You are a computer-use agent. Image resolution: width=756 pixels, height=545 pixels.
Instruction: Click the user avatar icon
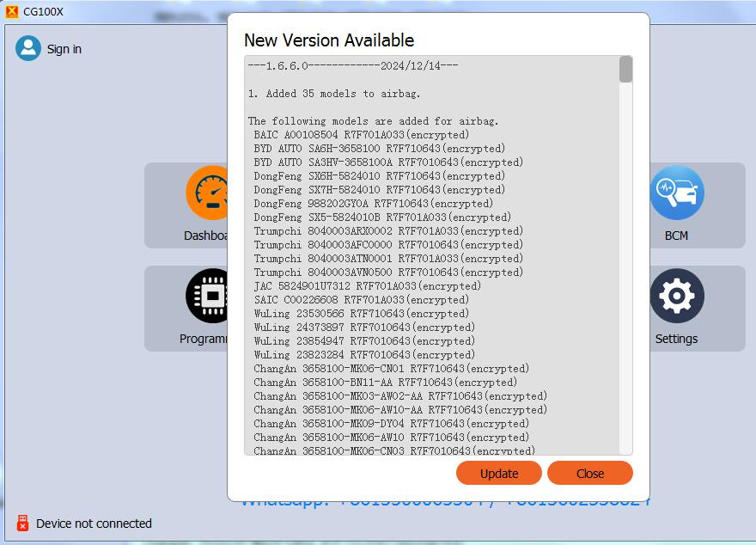tap(28, 48)
